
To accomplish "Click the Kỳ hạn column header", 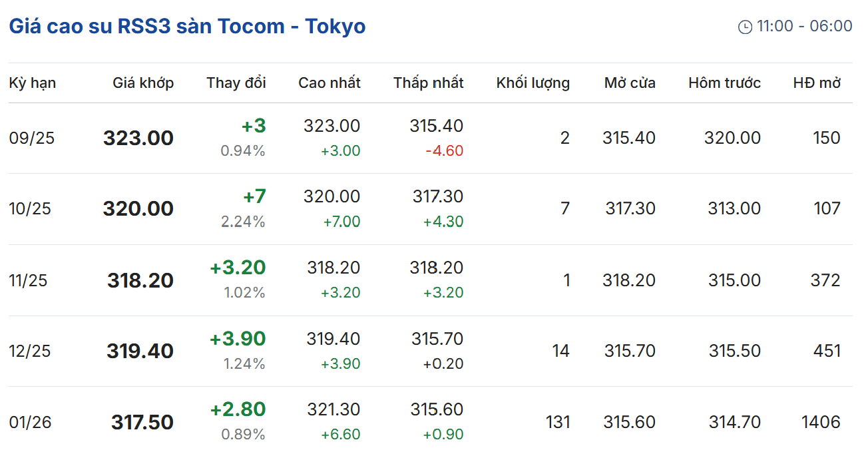I will point(32,83).
